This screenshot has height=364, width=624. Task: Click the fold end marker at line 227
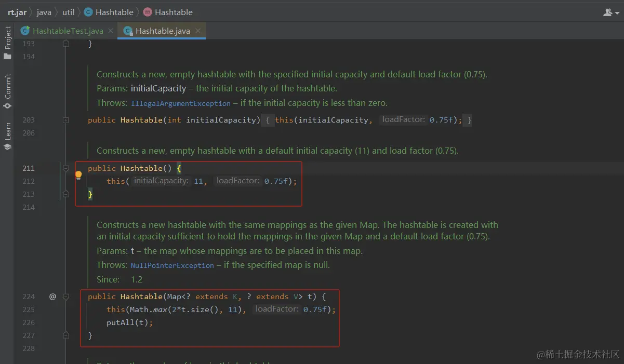(x=66, y=335)
